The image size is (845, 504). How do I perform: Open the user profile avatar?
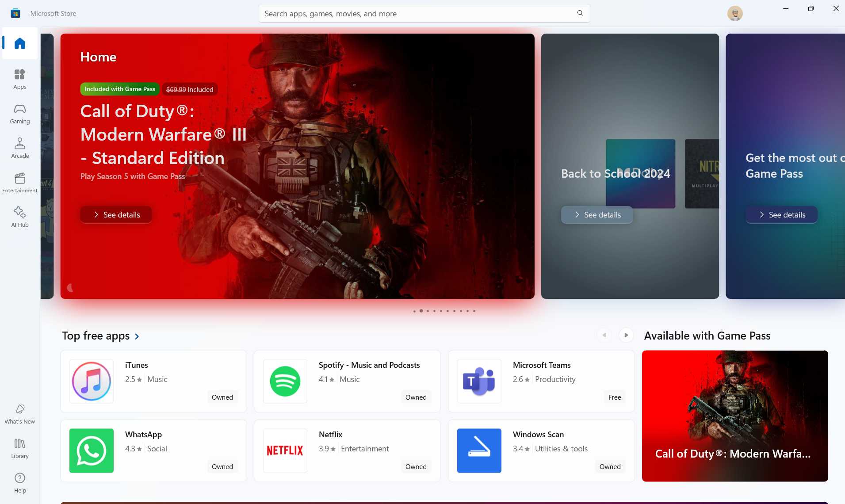[x=735, y=13]
